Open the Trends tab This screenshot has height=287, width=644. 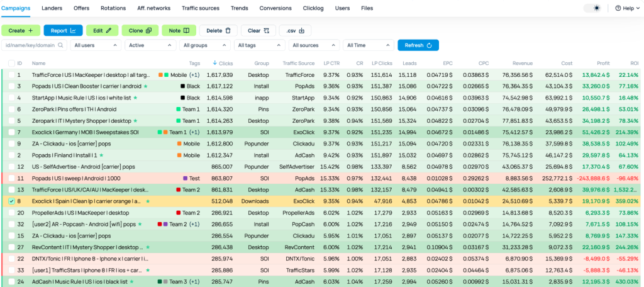240,8
